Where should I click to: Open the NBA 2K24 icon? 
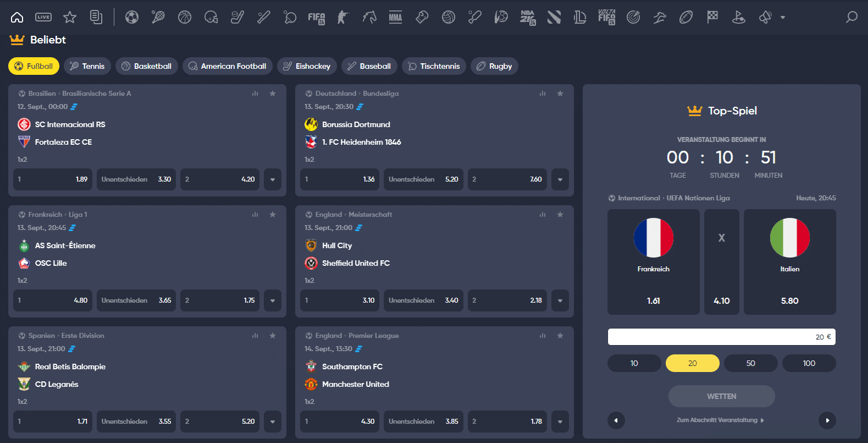tap(528, 18)
